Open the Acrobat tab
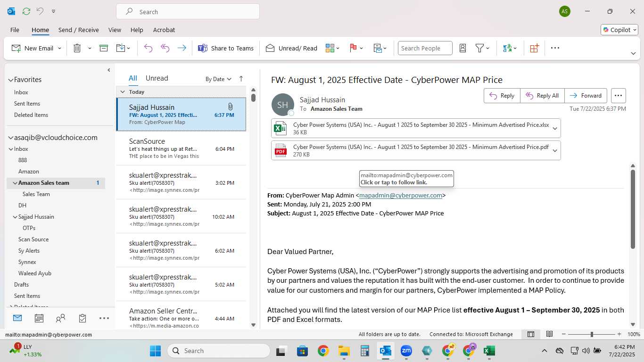 pyautogui.click(x=164, y=30)
